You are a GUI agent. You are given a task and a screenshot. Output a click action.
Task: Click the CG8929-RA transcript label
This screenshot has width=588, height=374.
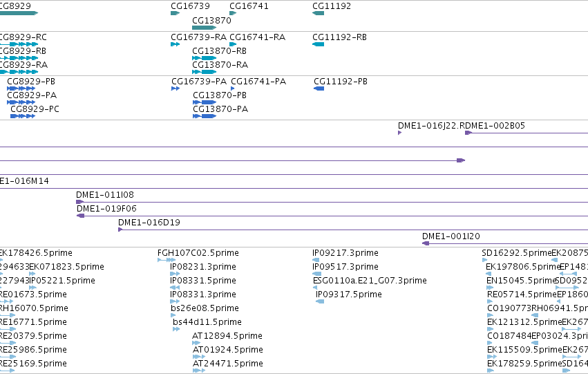(x=23, y=65)
